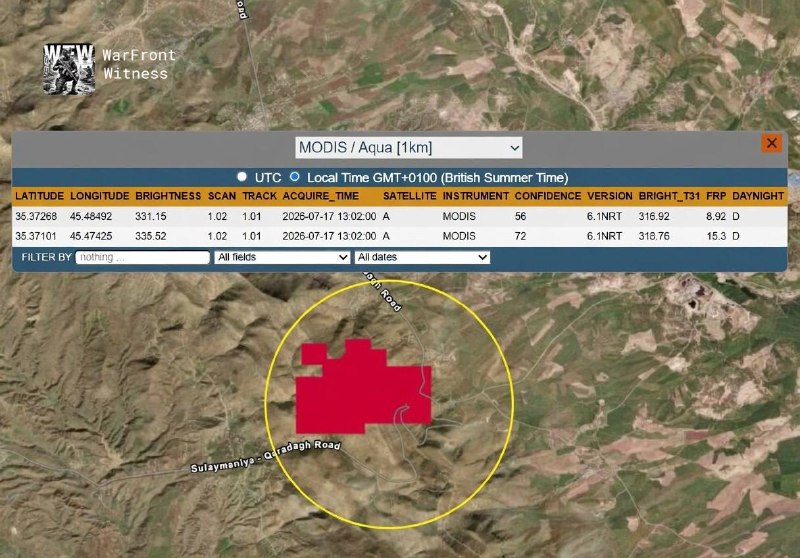Viewport: 800px width, 558px height.
Task: Sort by the FRP column header
Action: tap(716, 196)
